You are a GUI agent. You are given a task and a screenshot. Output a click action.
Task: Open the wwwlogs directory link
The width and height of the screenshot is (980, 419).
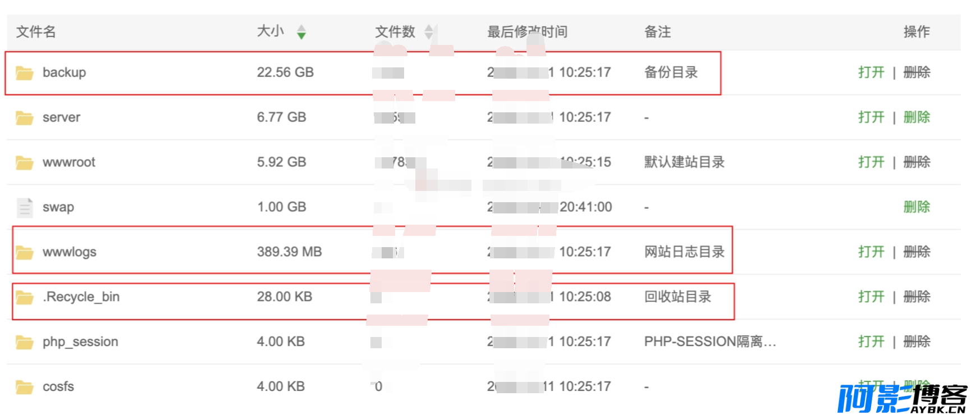871,252
